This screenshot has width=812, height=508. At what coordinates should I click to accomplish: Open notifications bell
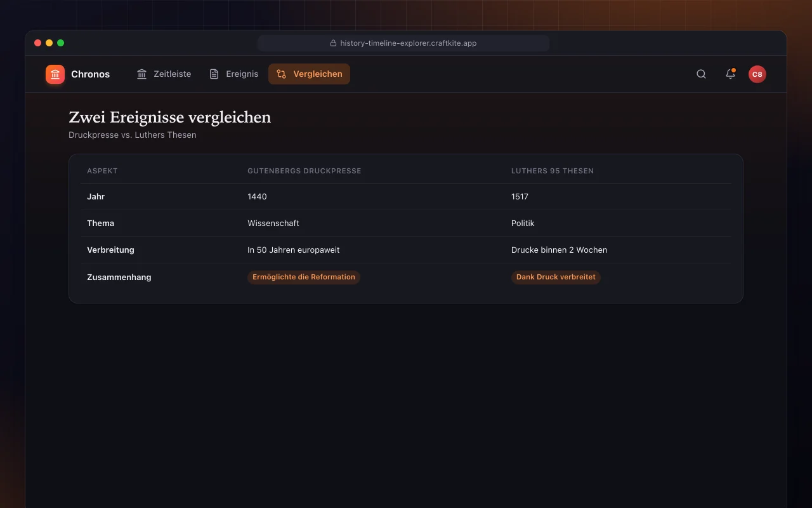coord(730,74)
